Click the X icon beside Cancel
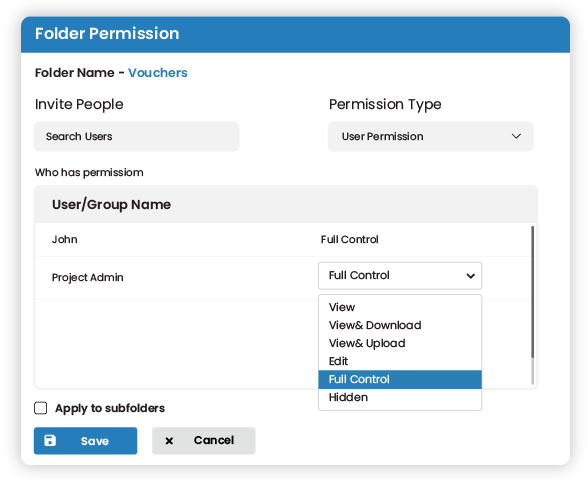The width and height of the screenshot is (588, 484). (x=169, y=441)
